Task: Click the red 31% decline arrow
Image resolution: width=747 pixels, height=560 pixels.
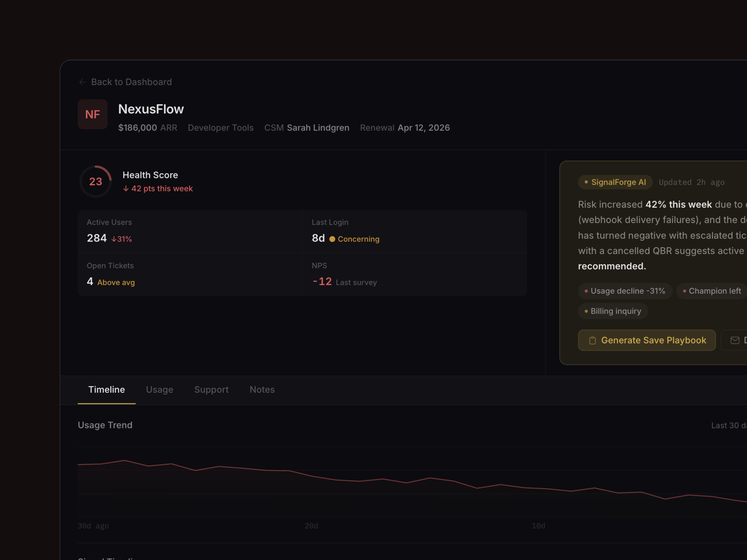Action: click(x=114, y=239)
